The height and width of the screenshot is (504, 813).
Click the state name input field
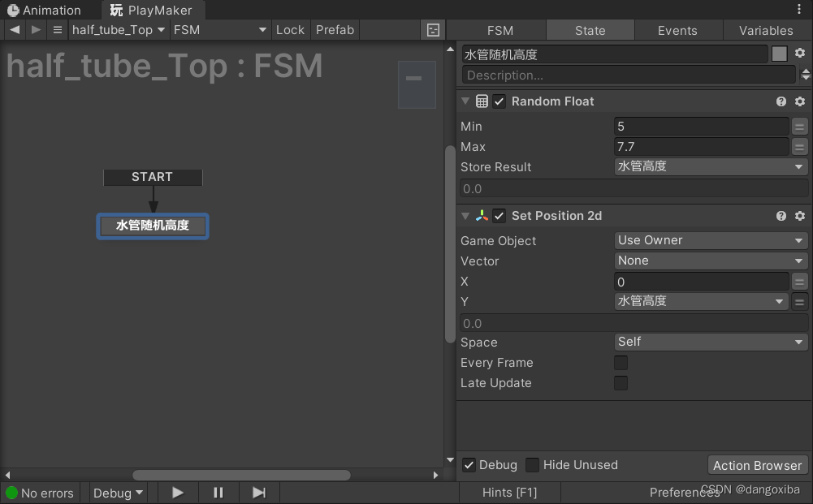[614, 54]
